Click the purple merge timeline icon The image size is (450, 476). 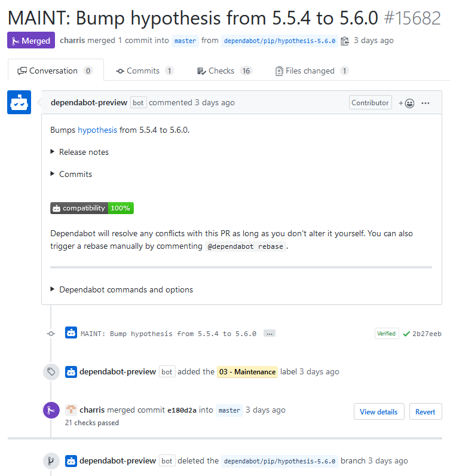click(x=51, y=410)
